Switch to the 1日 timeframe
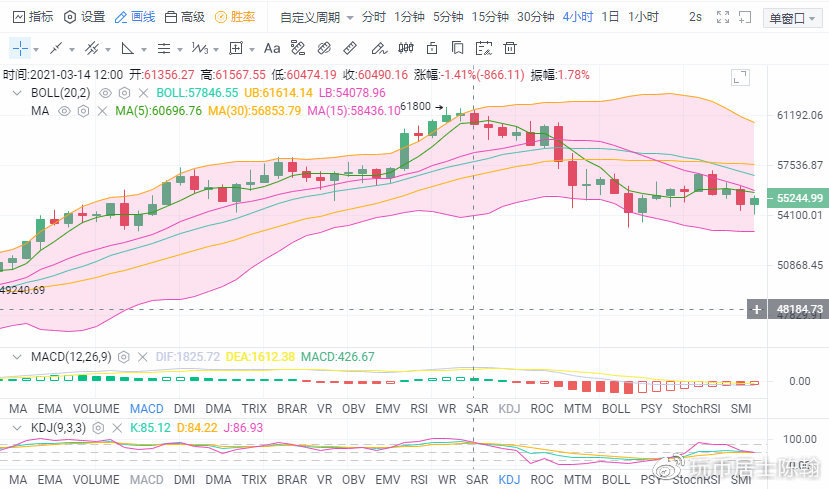The image size is (829, 489). tap(610, 17)
